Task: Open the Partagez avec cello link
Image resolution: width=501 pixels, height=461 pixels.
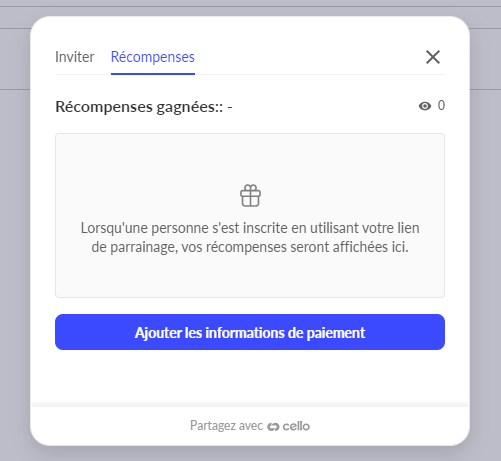Action: (250, 426)
